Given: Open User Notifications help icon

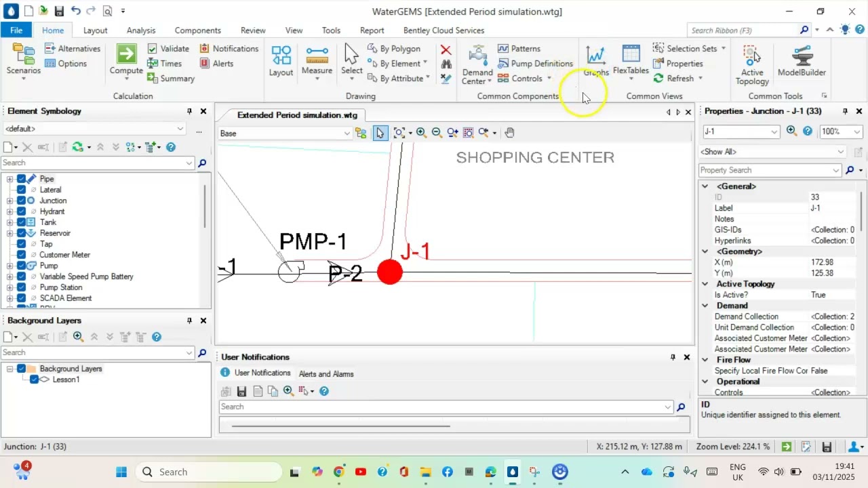Looking at the screenshot, I should [324, 391].
